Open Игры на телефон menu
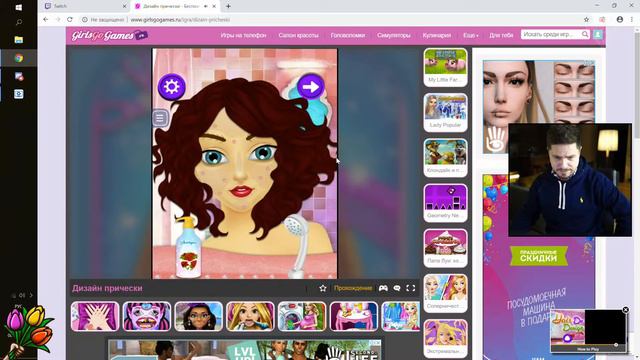 click(243, 36)
